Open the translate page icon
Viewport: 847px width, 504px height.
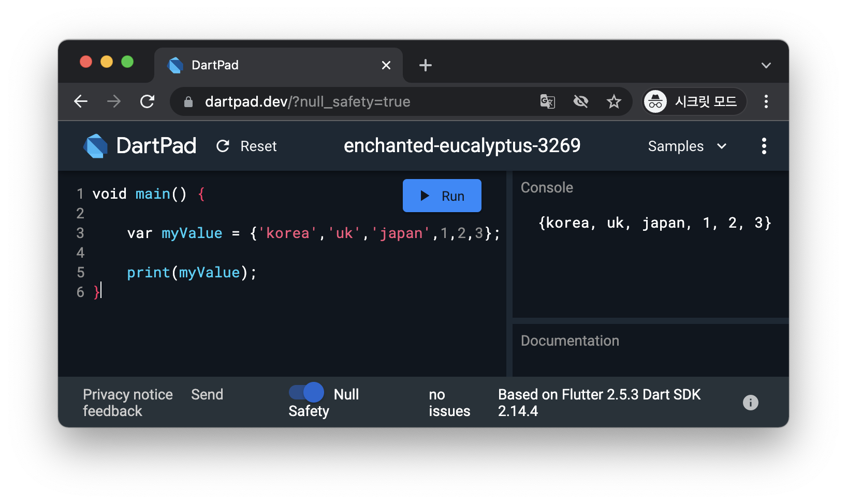click(x=547, y=101)
